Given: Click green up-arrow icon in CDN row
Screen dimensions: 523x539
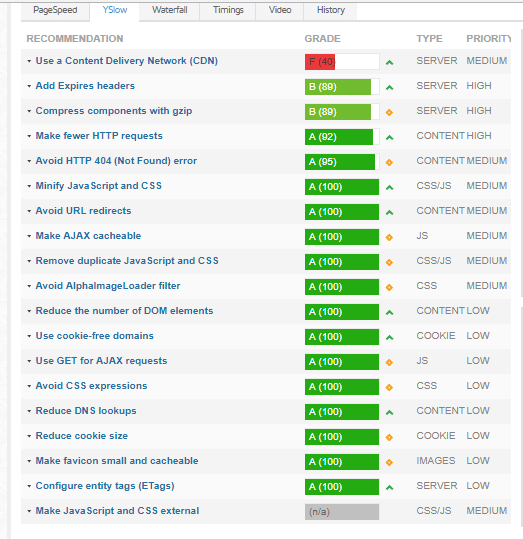Looking at the screenshot, I should pos(389,63).
